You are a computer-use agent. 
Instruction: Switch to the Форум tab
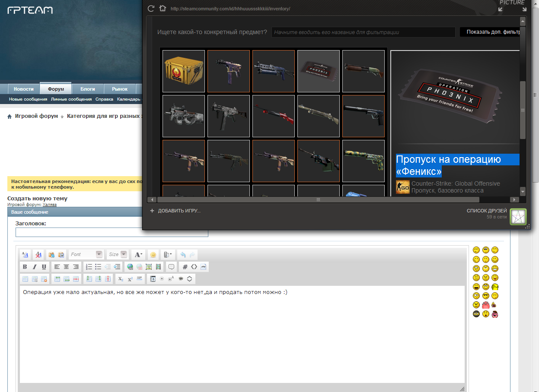pos(56,89)
